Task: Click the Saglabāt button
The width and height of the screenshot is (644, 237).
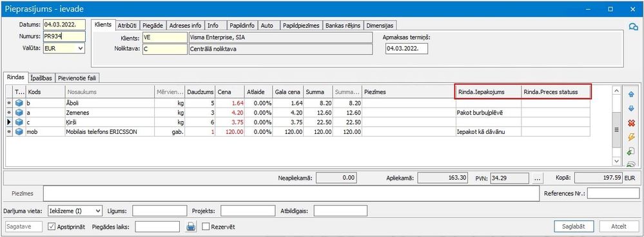Action: [x=574, y=226]
